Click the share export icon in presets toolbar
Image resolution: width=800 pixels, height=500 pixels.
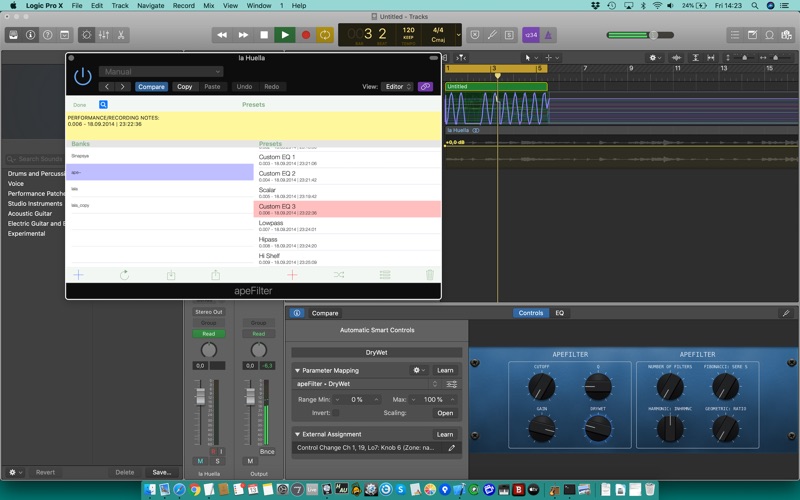point(216,275)
